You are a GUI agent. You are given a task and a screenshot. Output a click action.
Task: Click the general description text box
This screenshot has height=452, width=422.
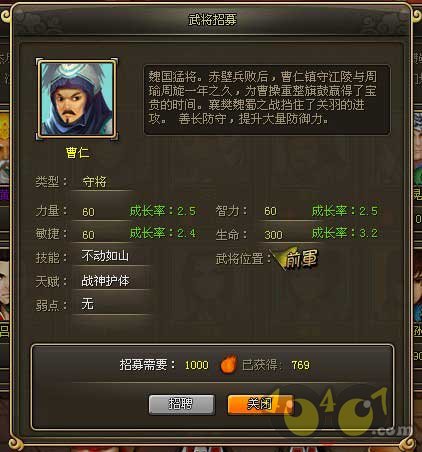267,100
